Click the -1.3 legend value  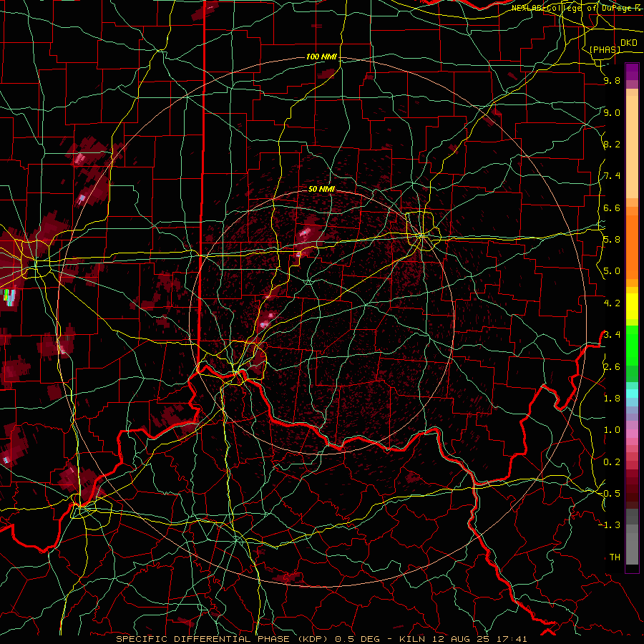click(610, 525)
